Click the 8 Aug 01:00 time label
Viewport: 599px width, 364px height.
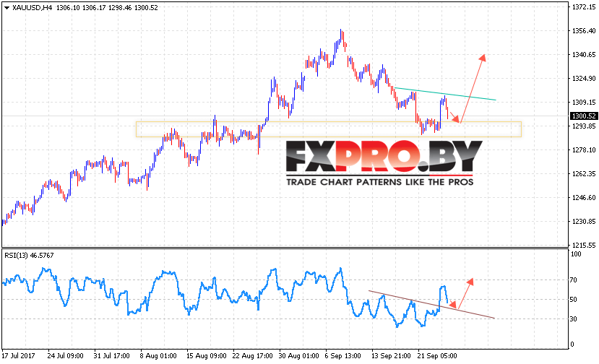158,355
